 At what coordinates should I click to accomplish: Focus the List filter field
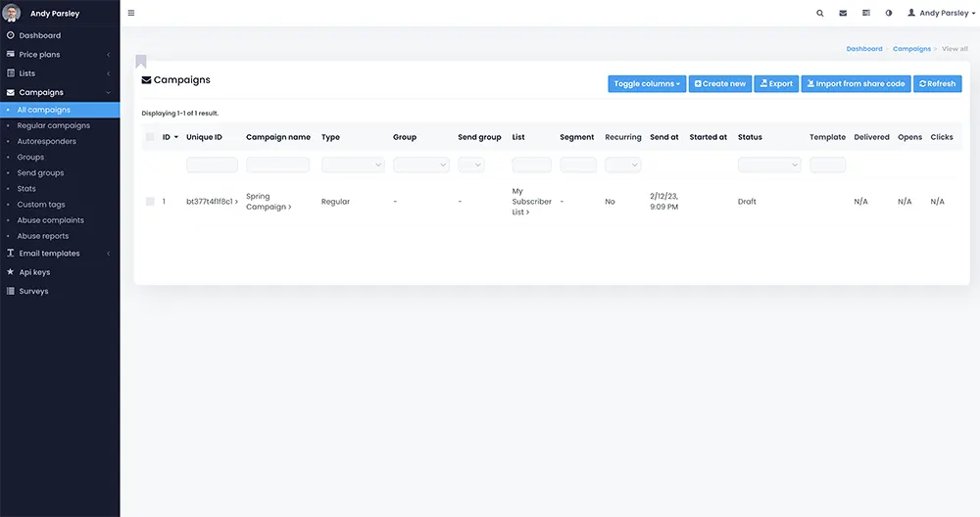click(532, 164)
